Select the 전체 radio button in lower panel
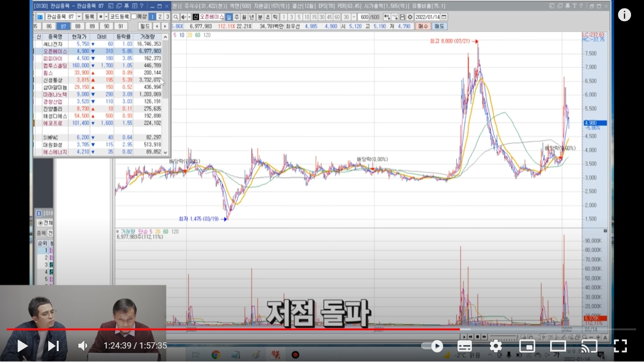The width and height of the screenshot is (644, 362). [x=41, y=222]
